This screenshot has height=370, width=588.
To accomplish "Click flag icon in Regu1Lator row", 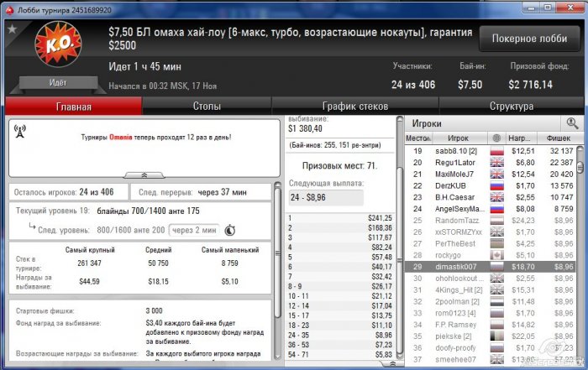I will pos(497,163).
